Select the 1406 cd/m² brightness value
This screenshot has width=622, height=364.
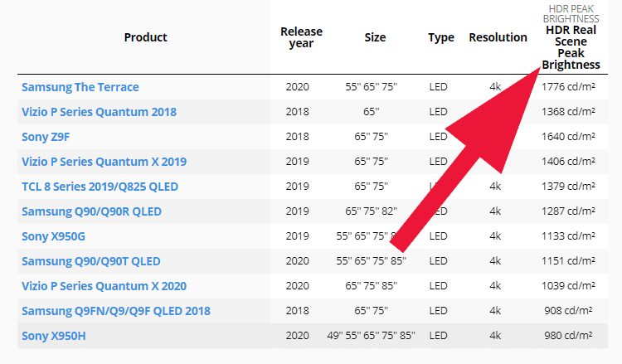[568, 162]
